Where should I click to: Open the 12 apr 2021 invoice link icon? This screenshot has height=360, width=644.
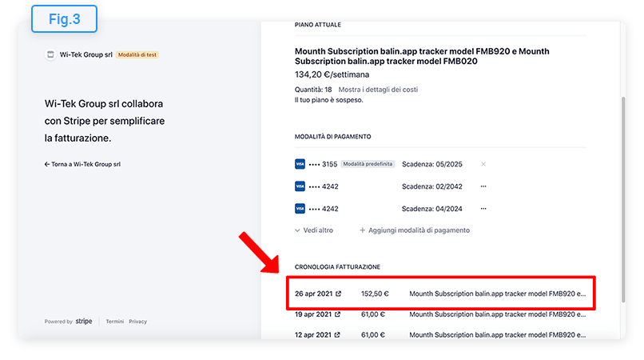[x=337, y=335]
